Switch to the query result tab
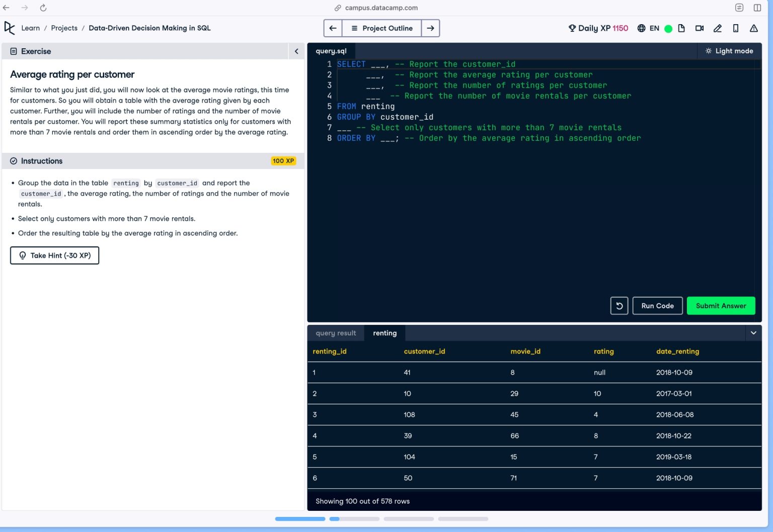 [x=336, y=333]
